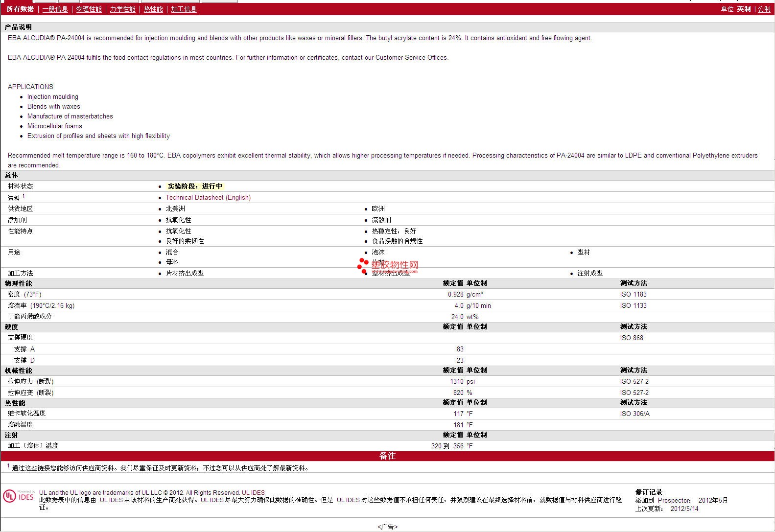The height and width of the screenshot is (532, 775).
Task: Click Vicat softening value 117
Action: (x=458, y=414)
